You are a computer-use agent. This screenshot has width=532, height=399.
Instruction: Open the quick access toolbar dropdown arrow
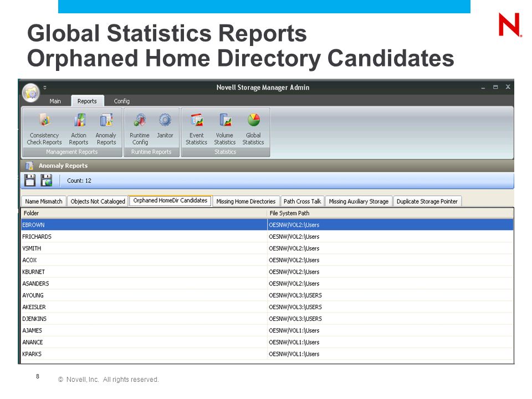tap(45, 88)
